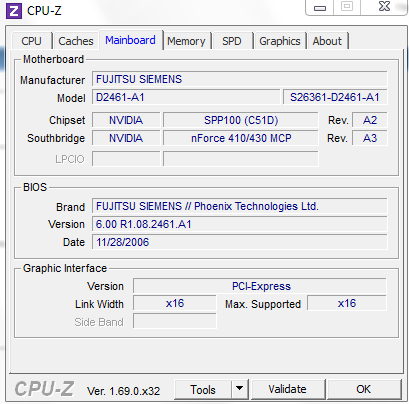Click the BIOS date 11/28/2006
409x404 pixels.
(240, 242)
